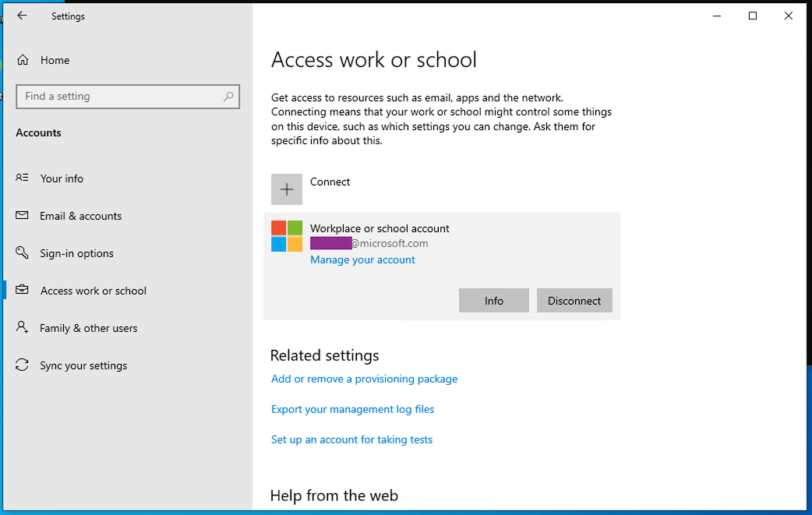Screen dimensions: 812x515
Task: Focus the Find a setting search box
Action: pyautogui.click(x=117, y=97)
